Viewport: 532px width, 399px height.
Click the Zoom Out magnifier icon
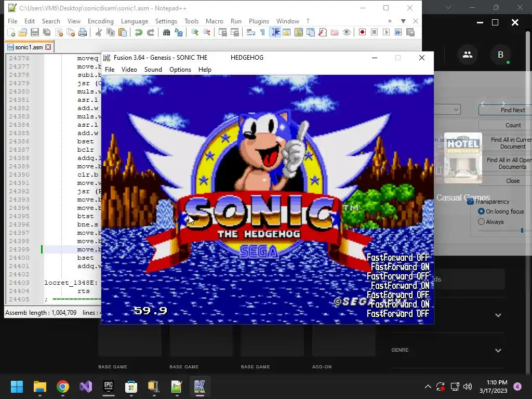(206, 32)
